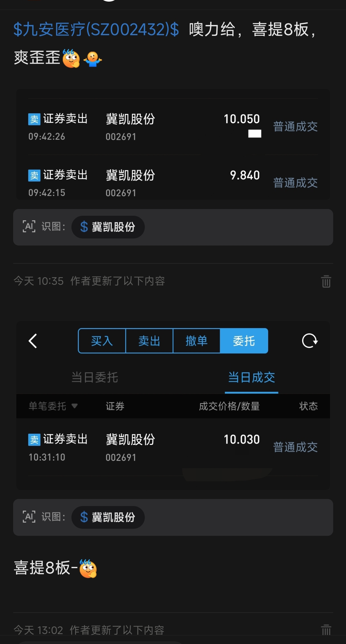Tap the 666 emoji after 喜提8板-
Viewport: 346px width, 644px height.
(88, 568)
